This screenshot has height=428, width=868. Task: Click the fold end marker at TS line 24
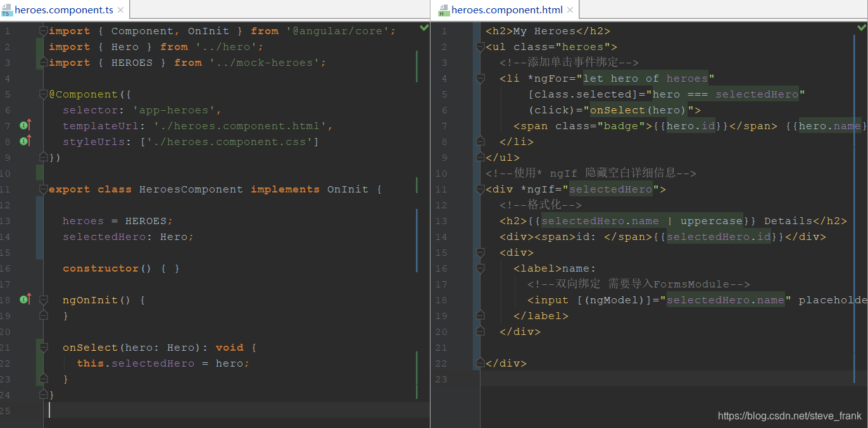click(x=43, y=394)
